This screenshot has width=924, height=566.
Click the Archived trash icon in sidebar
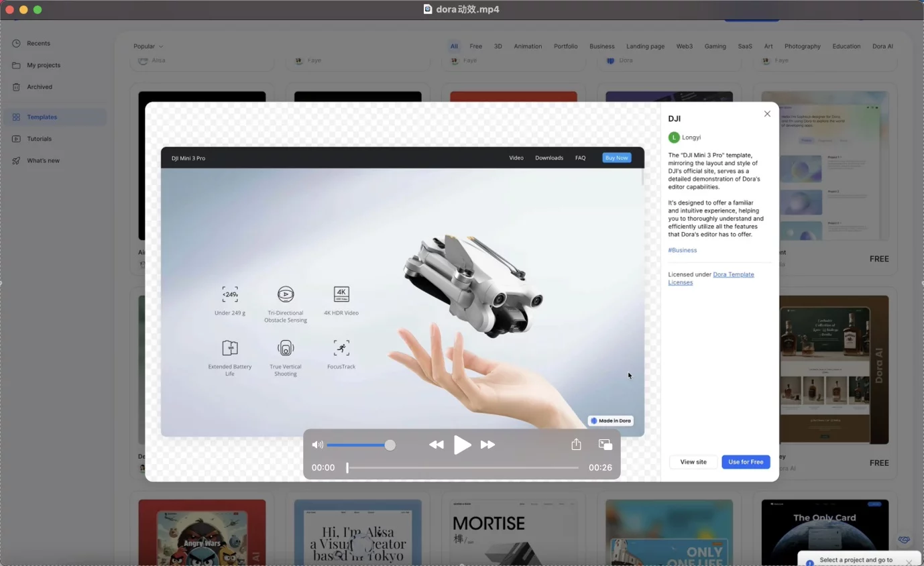(x=16, y=87)
